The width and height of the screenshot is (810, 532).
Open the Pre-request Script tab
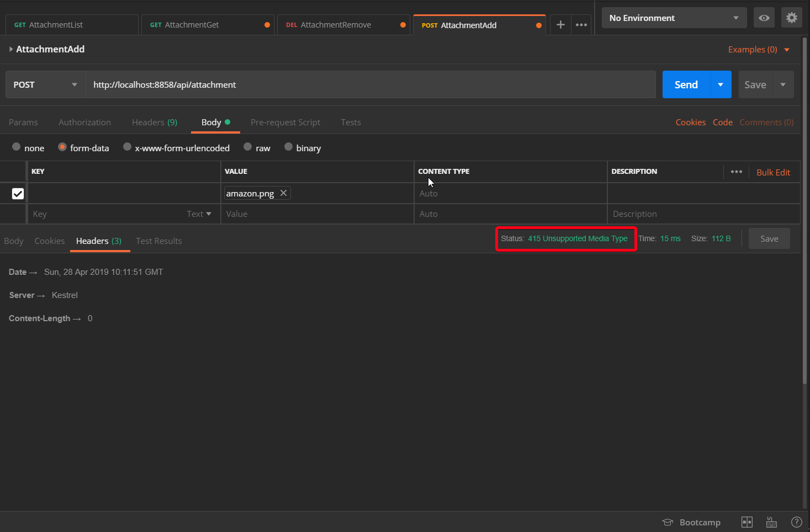point(285,123)
